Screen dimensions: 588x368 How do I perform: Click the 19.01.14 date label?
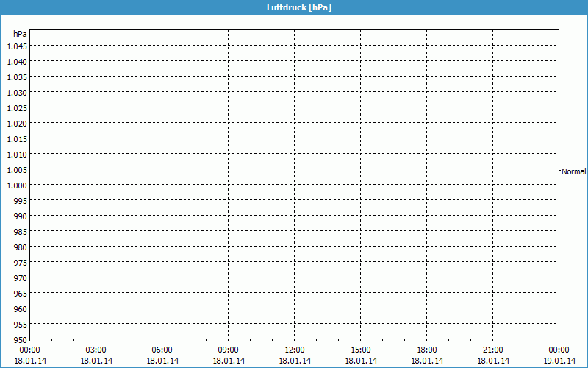(559, 361)
